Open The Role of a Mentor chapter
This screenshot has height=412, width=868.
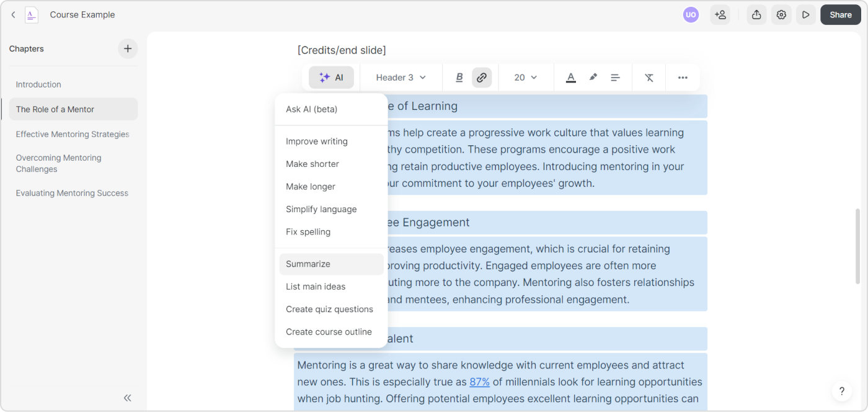tap(73, 109)
